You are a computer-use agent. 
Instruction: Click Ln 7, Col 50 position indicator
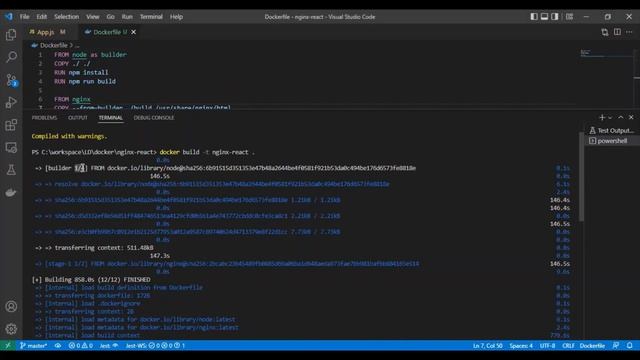coord(487,345)
